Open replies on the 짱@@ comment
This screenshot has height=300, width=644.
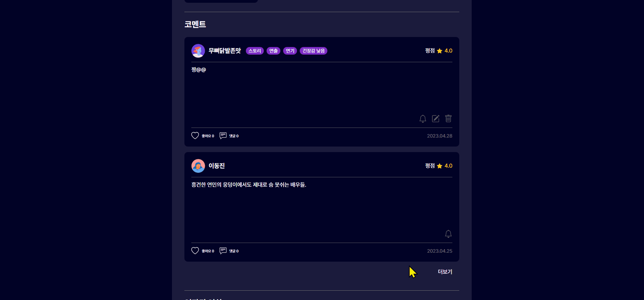(x=223, y=135)
